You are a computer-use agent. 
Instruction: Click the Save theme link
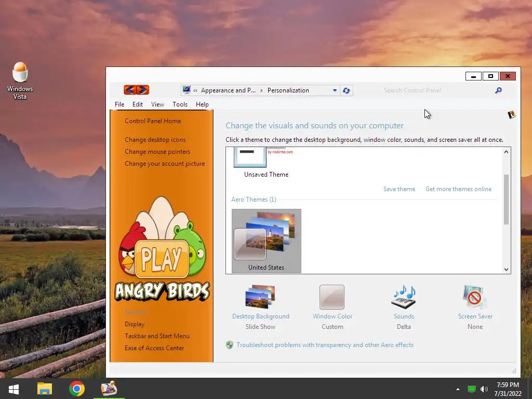[399, 189]
